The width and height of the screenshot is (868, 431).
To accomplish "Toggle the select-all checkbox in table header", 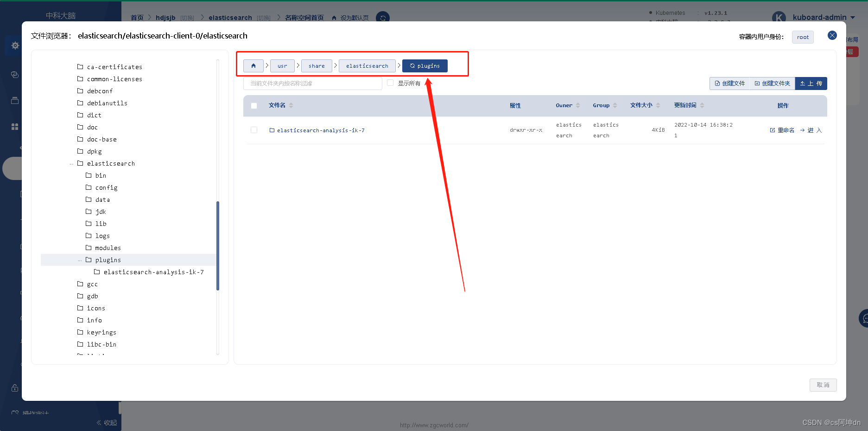I will click(x=254, y=106).
